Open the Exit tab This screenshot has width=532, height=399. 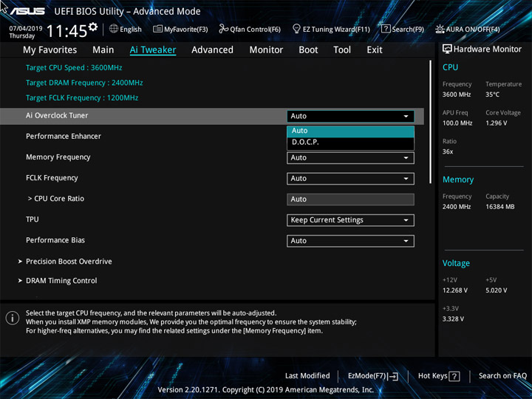tap(374, 50)
